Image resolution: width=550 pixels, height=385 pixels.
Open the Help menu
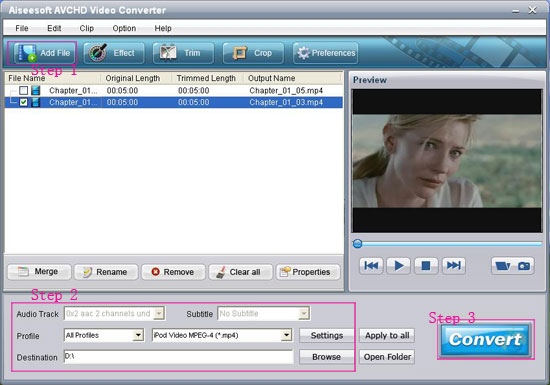pos(163,28)
